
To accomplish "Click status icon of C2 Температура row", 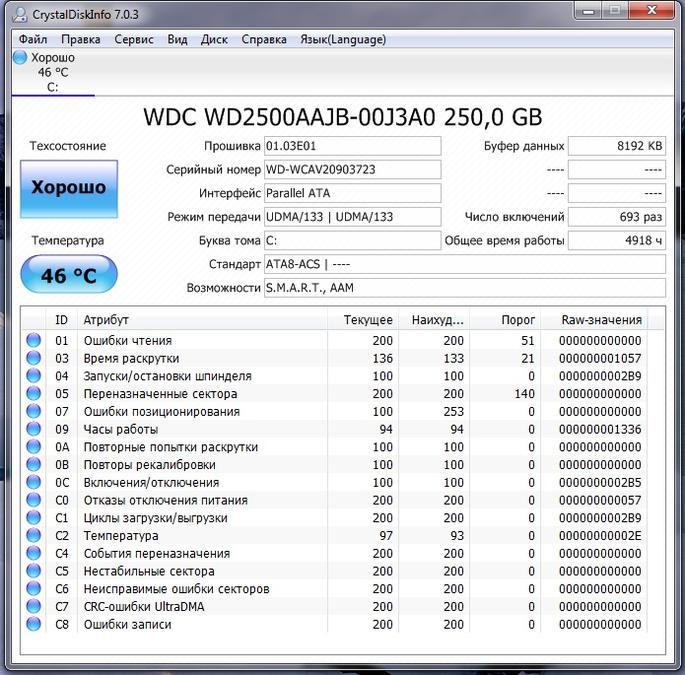I will pos(34,535).
